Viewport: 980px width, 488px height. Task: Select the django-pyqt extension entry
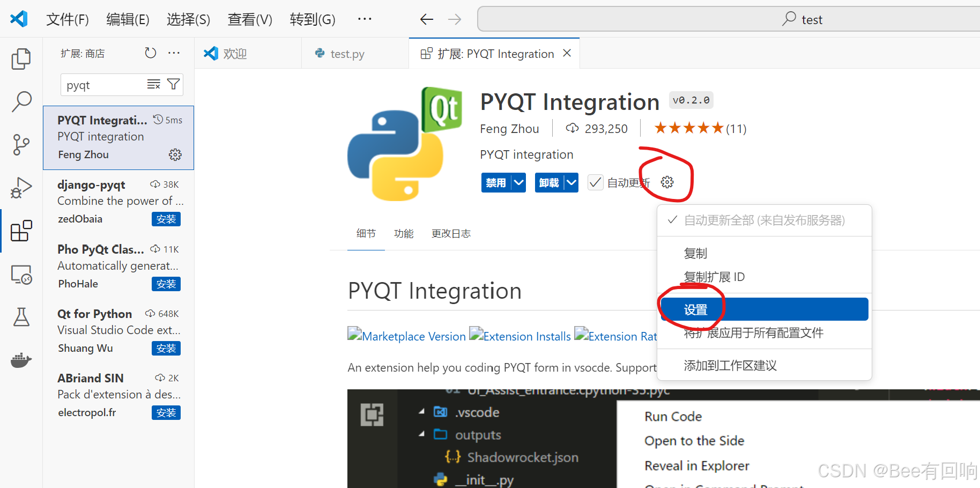[x=118, y=202]
